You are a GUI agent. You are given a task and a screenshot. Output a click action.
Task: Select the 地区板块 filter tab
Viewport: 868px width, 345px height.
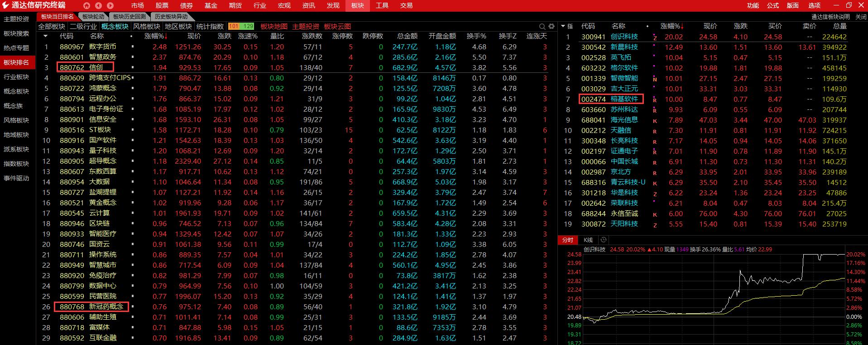point(178,26)
